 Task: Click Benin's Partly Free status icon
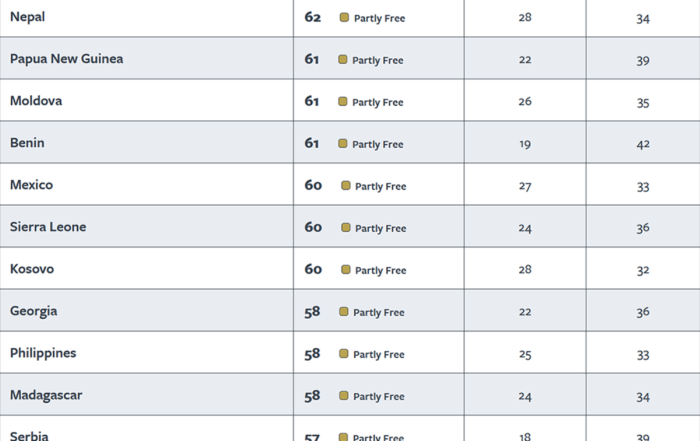[x=343, y=144]
